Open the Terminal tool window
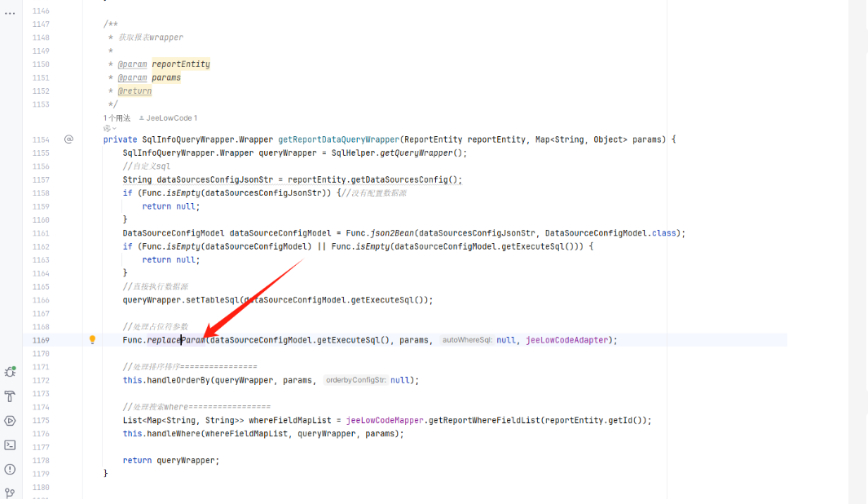868x504 pixels. (x=10, y=445)
